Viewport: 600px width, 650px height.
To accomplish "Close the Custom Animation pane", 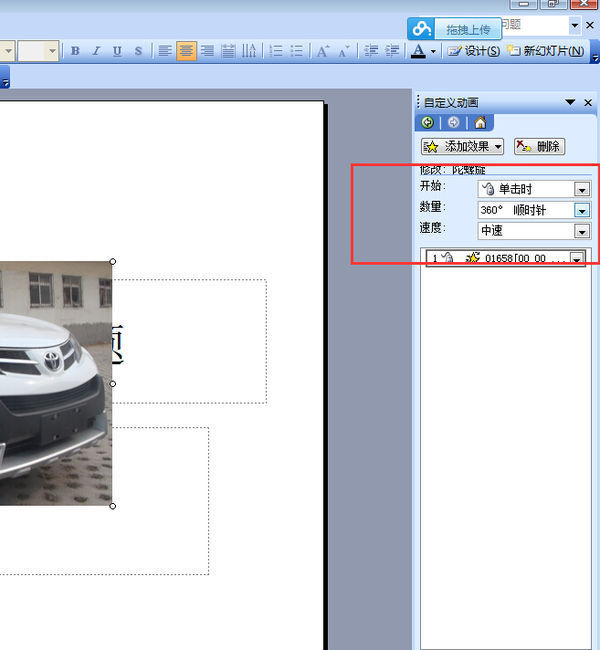I will [588, 102].
